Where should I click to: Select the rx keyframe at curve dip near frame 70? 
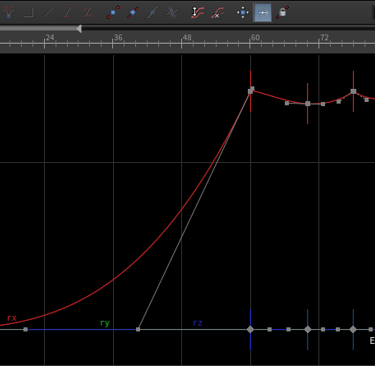[x=308, y=104]
